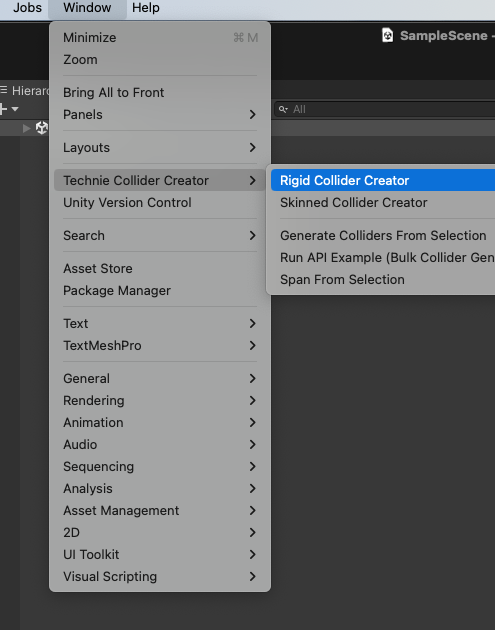Expand the Rendering submenu
495x630 pixels.
tap(160, 401)
